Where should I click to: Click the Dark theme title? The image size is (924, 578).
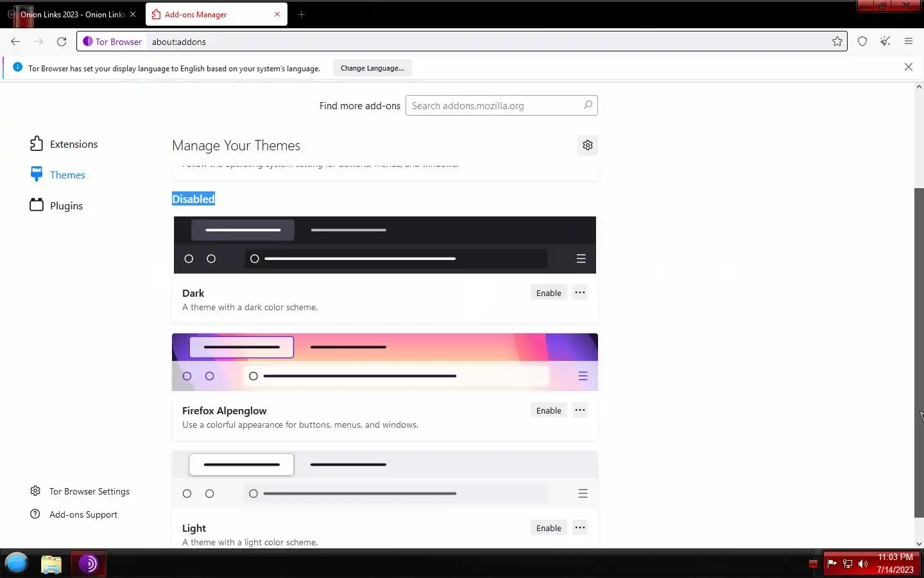click(193, 293)
